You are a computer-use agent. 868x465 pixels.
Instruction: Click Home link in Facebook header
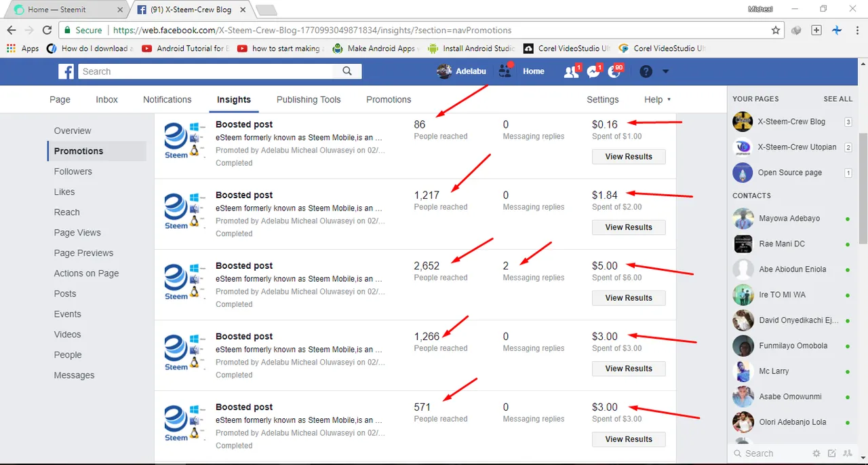click(534, 71)
